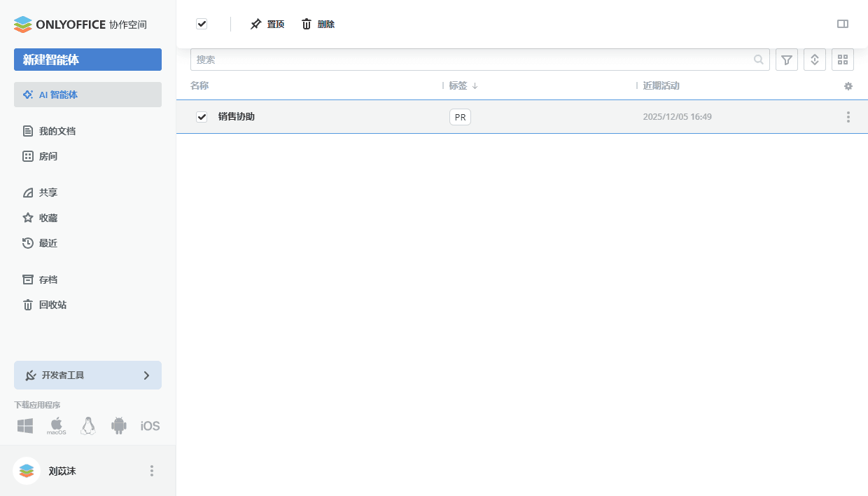868x496 pixels.
Task: Click the 回收站 trash icon in sidebar
Action: coord(26,305)
